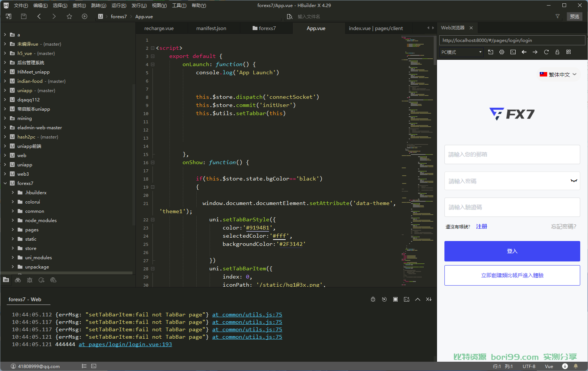588x371 pixels.
Task: Expand the common folder
Action: point(13,211)
